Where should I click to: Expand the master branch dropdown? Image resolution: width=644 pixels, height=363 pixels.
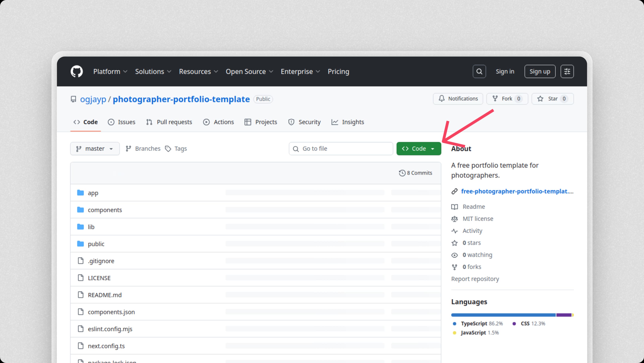pyautogui.click(x=95, y=148)
